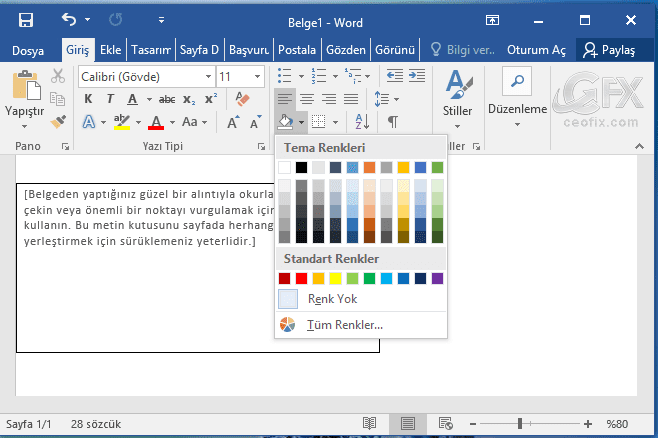Image resolution: width=658 pixels, height=438 pixels.
Task: Pick the yellow standard color swatch
Action: (335, 278)
